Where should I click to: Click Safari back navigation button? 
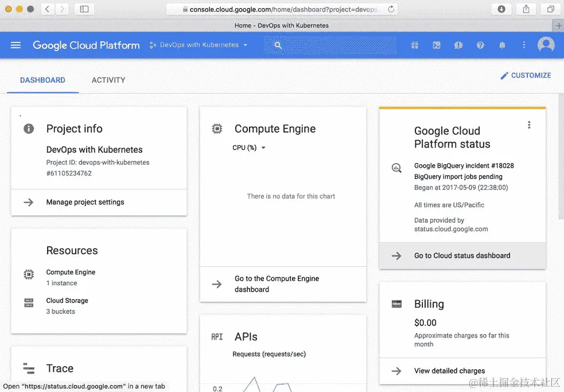[47, 9]
